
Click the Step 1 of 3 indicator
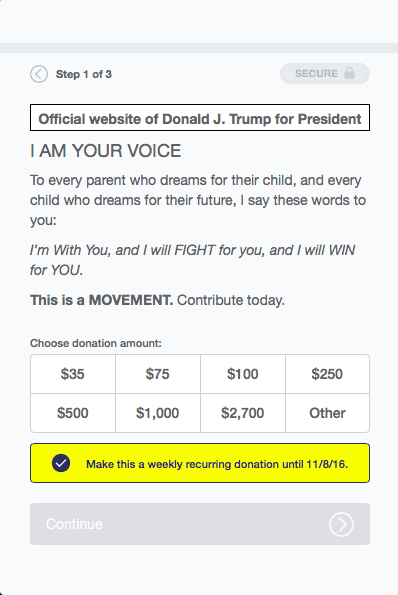tap(84, 74)
